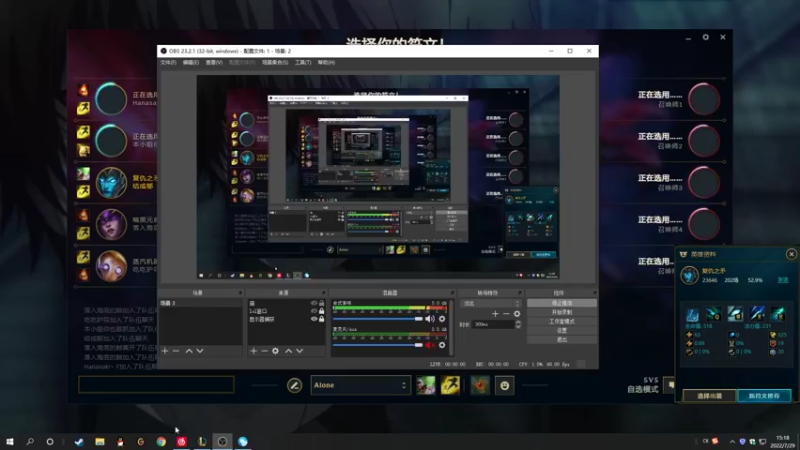
Task: Open the Help menu in OBS
Action: [326, 62]
